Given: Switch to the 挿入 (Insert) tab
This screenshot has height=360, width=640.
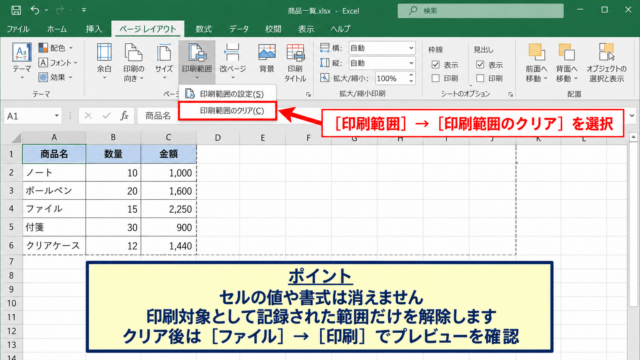Looking at the screenshot, I should point(94,29).
